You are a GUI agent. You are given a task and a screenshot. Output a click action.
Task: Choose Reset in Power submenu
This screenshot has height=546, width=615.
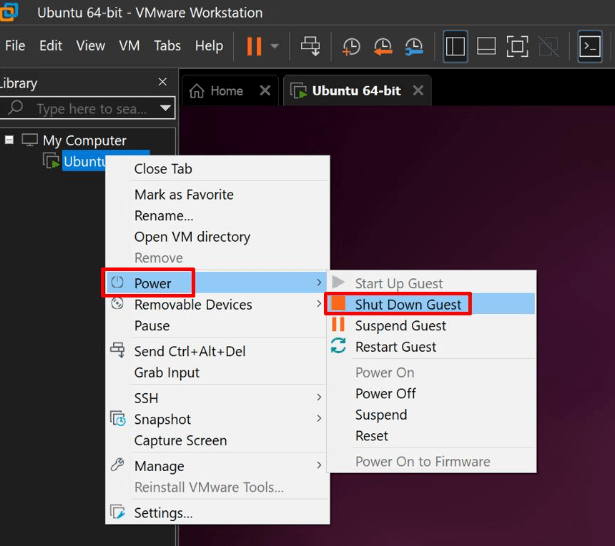pos(431,436)
